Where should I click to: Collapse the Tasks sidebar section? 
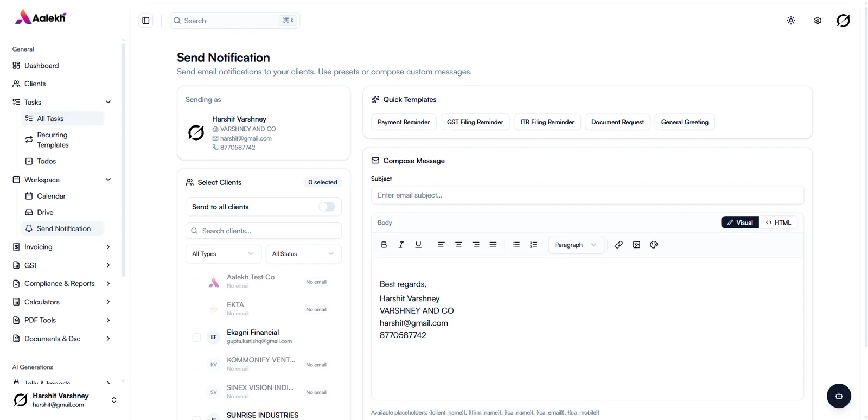(x=108, y=102)
